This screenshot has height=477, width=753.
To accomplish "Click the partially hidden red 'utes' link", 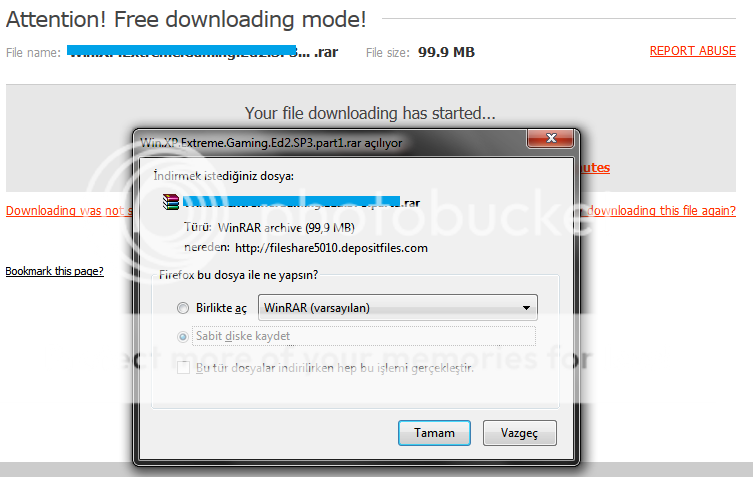I will tap(595, 167).
